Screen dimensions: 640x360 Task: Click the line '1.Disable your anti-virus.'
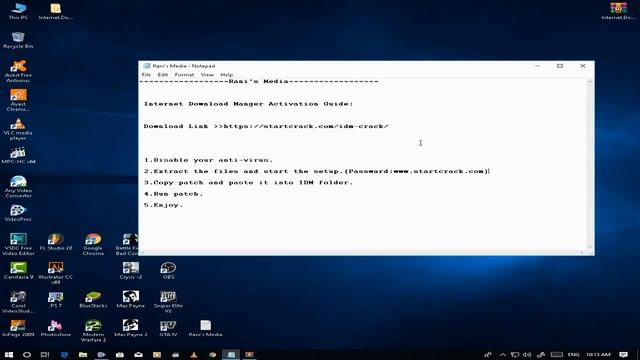click(208, 160)
